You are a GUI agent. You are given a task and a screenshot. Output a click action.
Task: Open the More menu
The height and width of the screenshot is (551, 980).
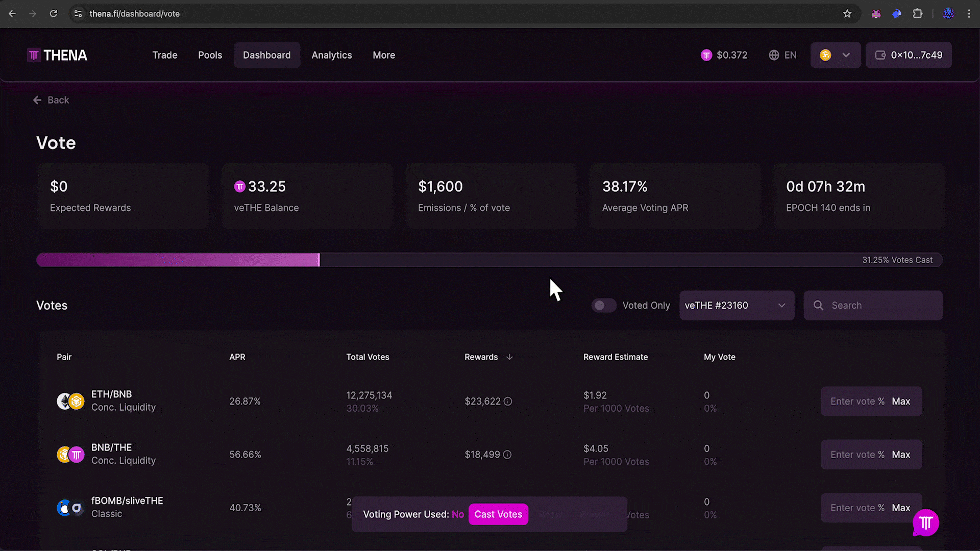(384, 55)
